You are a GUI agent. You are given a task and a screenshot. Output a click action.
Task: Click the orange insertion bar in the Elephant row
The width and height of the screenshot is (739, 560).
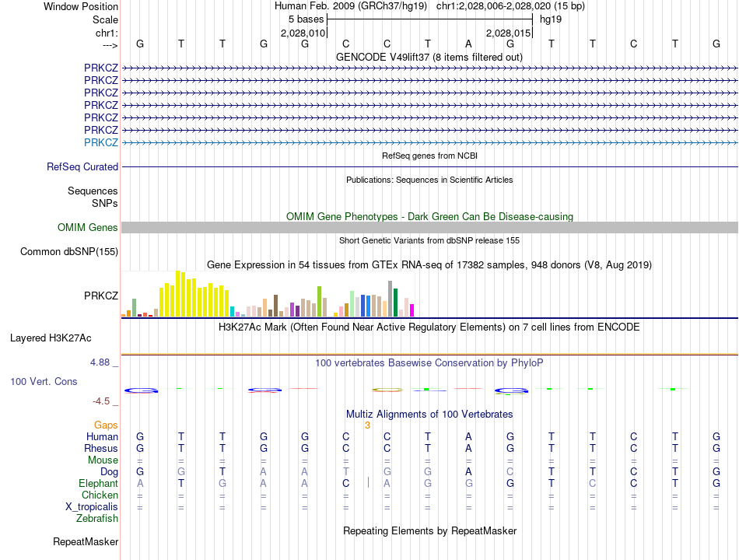click(368, 482)
